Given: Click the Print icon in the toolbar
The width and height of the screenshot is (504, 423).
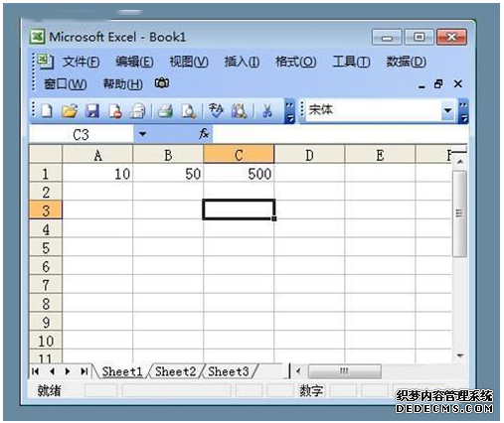Looking at the screenshot, I should (x=165, y=111).
